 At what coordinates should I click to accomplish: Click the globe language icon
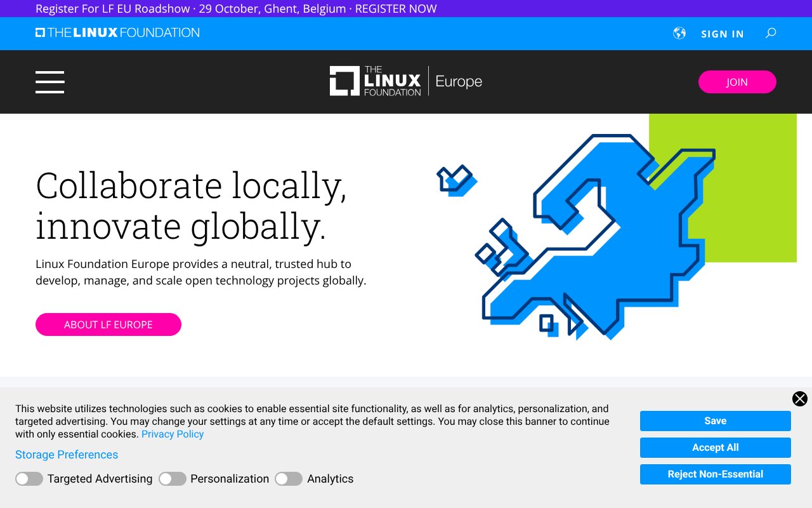coord(679,33)
